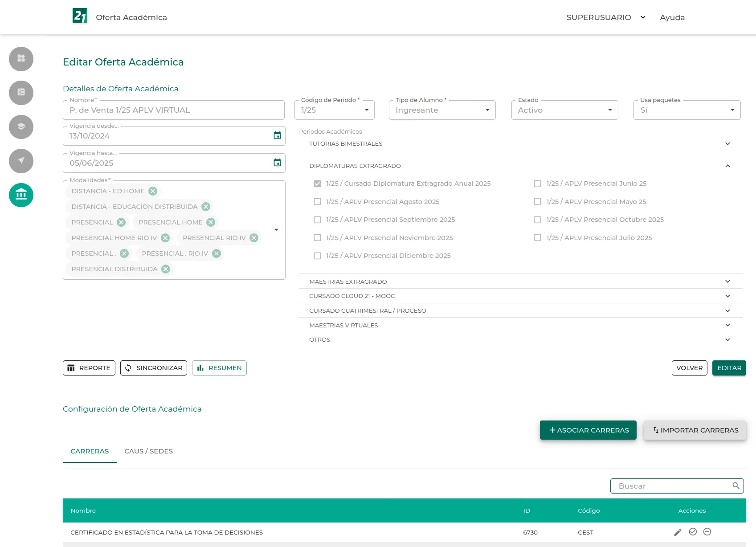Click the search magnifier in Buscar field
This screenshot has width=756, height=547.
point(736,486)
